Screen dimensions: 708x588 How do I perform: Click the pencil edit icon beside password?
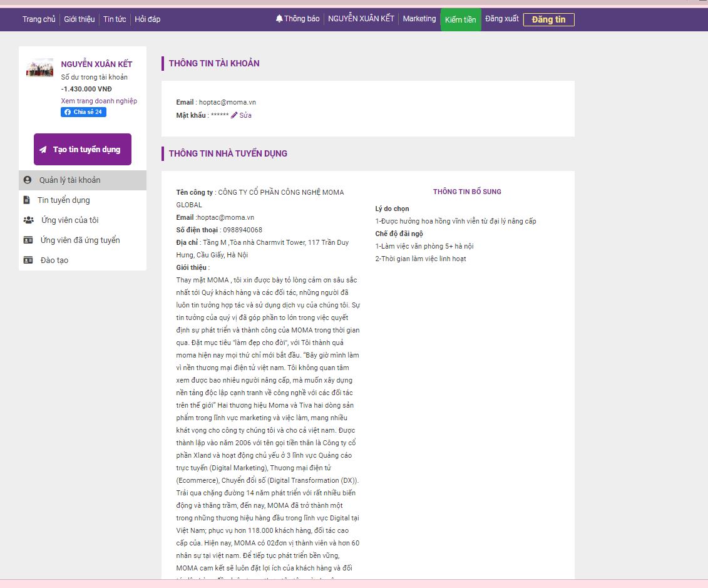[235, 115]
